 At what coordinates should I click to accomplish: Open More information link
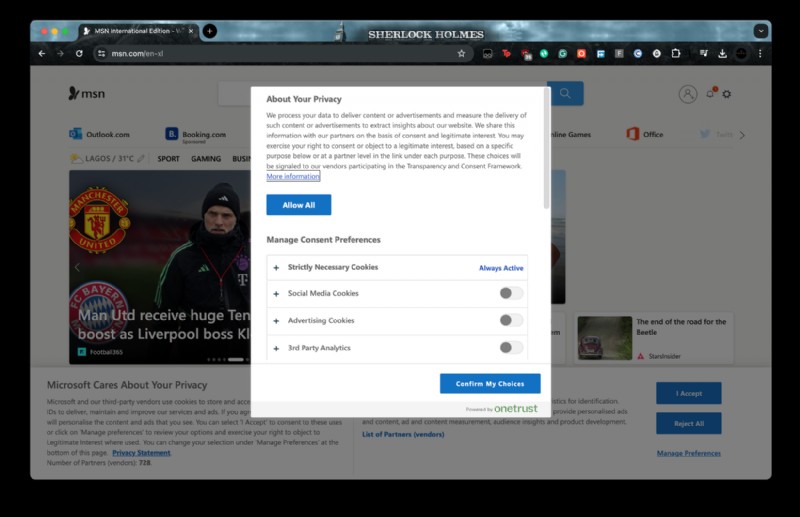pyautogui.click(x=293, y=176)
